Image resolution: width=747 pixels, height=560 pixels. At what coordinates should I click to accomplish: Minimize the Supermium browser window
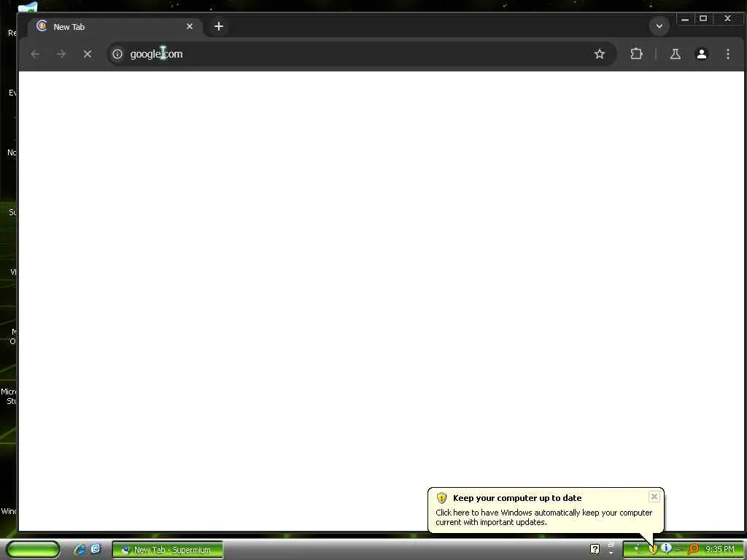click(x=684, y=19)
